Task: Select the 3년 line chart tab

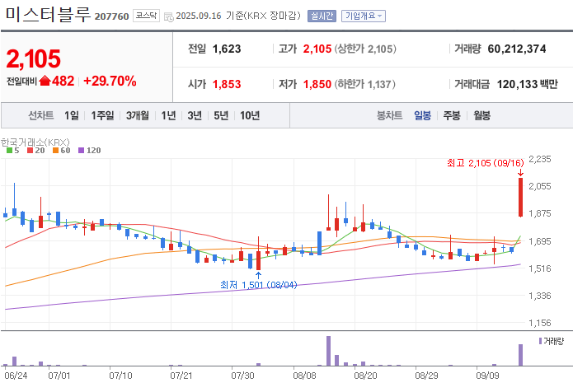Action: click(x=195, y=115)
